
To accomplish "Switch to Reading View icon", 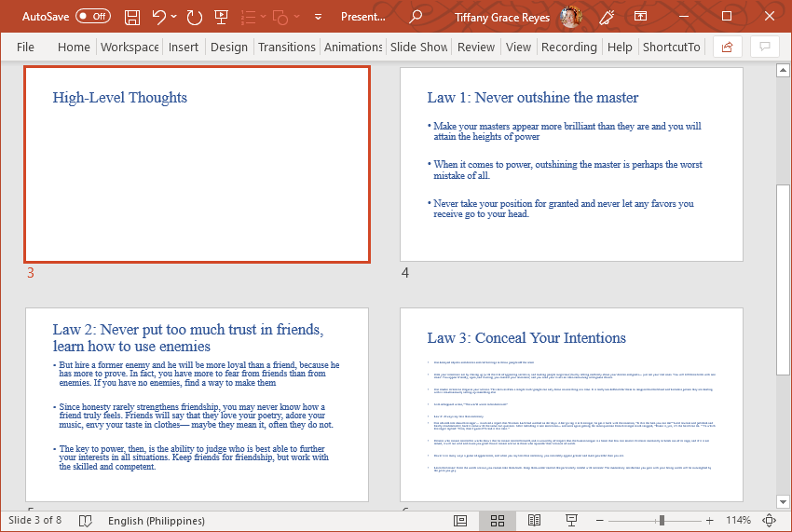I will pos(535,520).
